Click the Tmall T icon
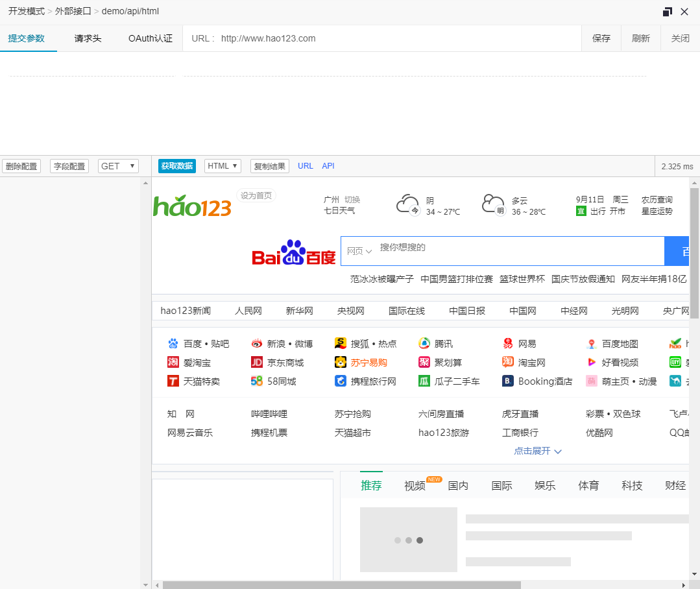 [173, 381]
